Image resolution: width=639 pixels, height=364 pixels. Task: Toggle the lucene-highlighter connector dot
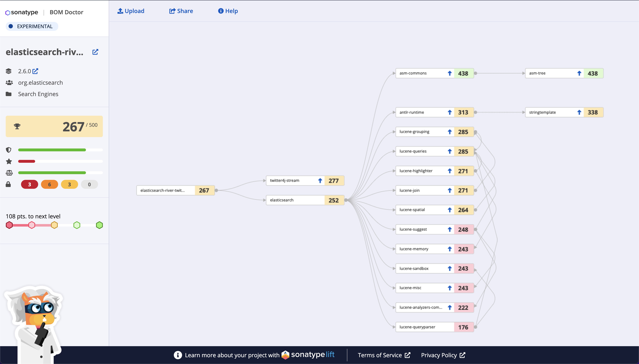476,171
